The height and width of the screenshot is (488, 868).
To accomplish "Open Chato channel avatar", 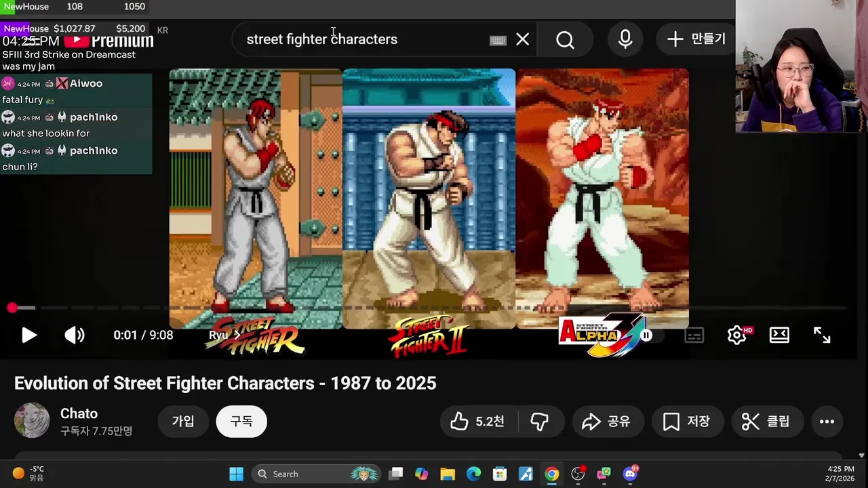I will click(32, 420).
